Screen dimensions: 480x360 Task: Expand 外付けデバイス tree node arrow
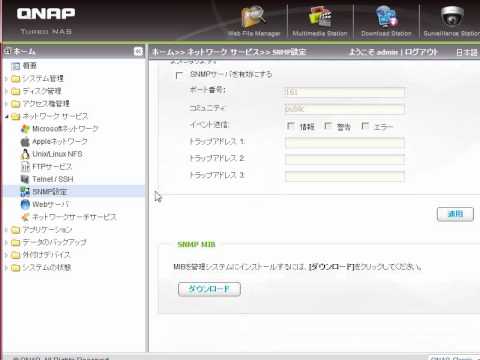point(6,255)
